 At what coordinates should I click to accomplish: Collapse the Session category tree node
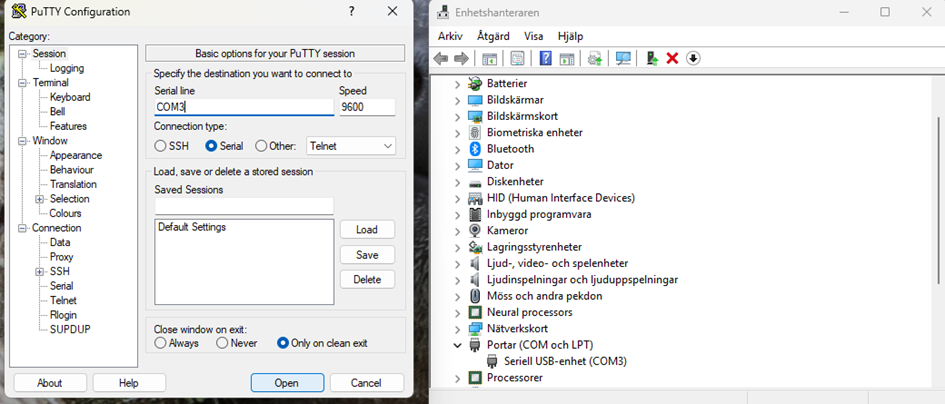click(23, 54)
